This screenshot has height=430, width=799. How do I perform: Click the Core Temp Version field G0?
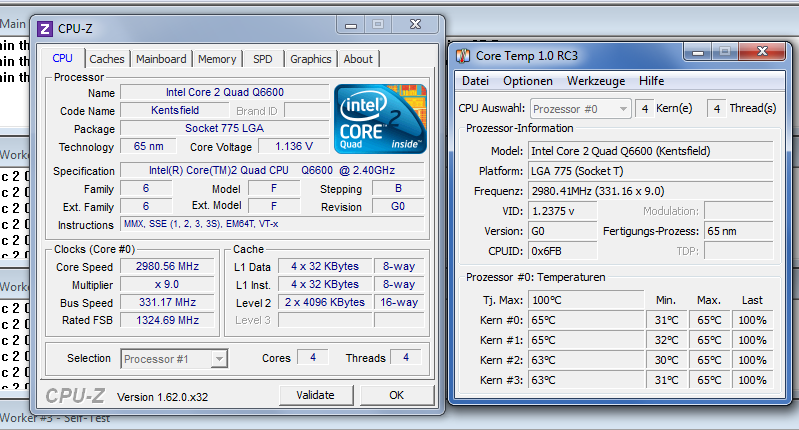pos(563,231)
